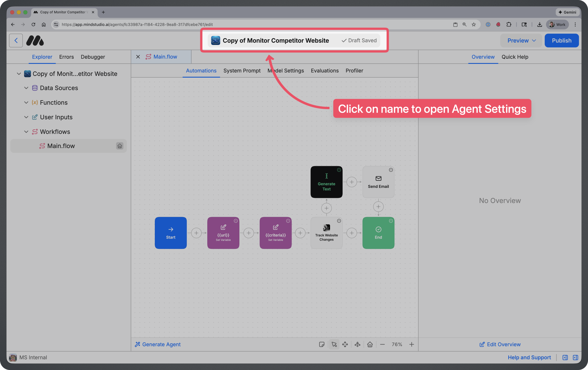Viewport: 588px width, 370px height.
Task: Select the Sticky Note tool in canvas toolbar
Action: tap(322, 344)
